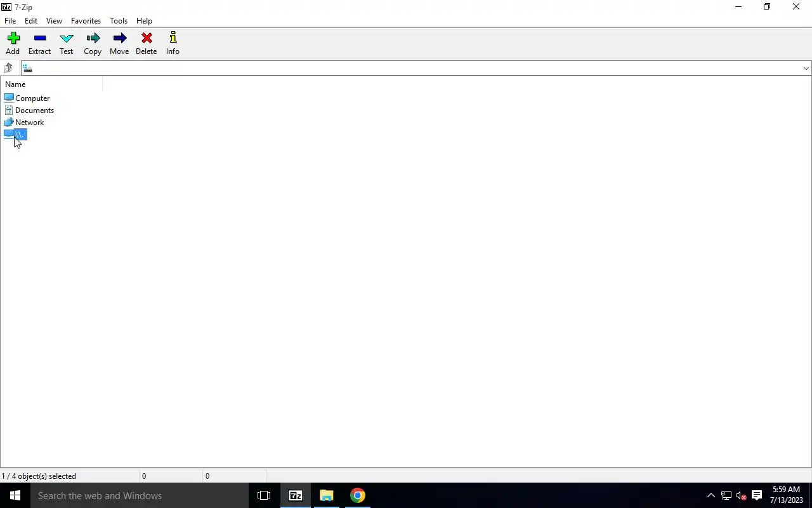This screenshot has height=508, width=812.
Task: Expand the address bar dropdown arrow
Action: coord(806,69)
